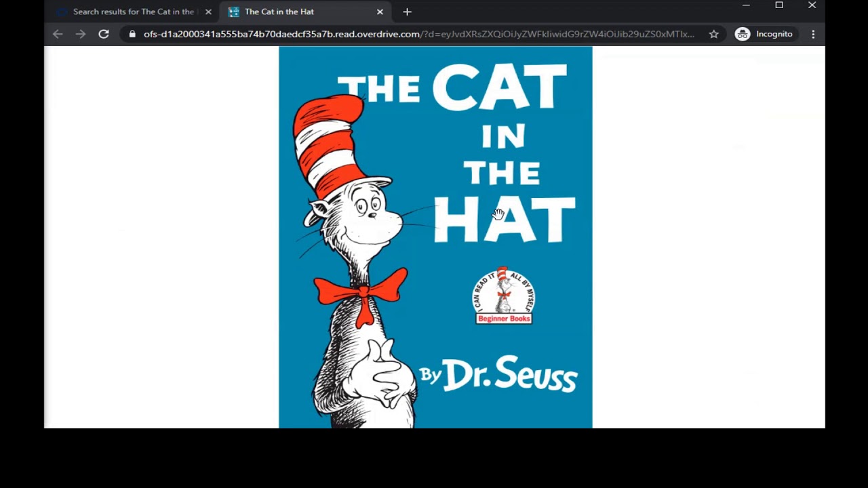Go back to previous page
Screen dimensions: 868x488
58,34
